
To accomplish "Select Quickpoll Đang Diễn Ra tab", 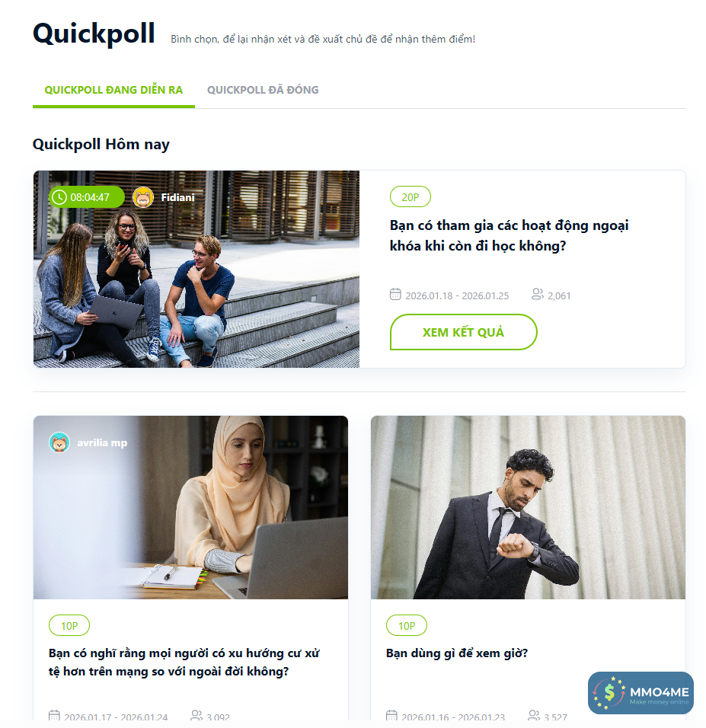I will pyautogui.click(x=113, y=90).
